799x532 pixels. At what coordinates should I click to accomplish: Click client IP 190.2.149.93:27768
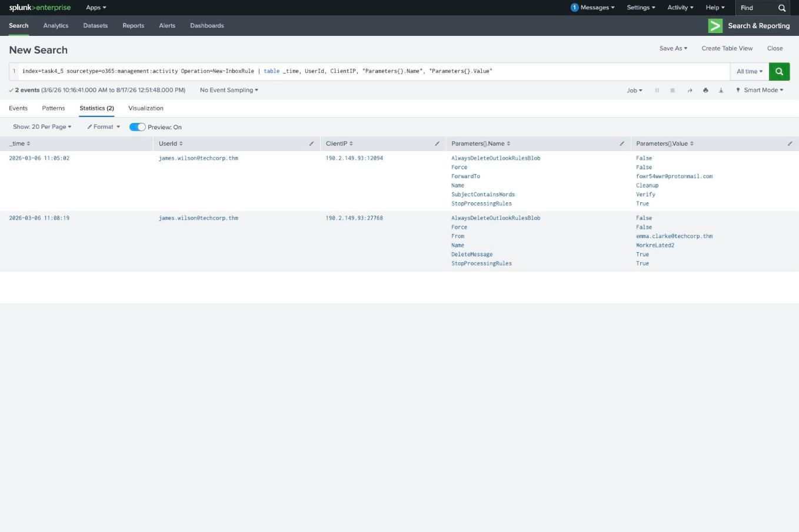pyautogui.click(x=354, y=218)
